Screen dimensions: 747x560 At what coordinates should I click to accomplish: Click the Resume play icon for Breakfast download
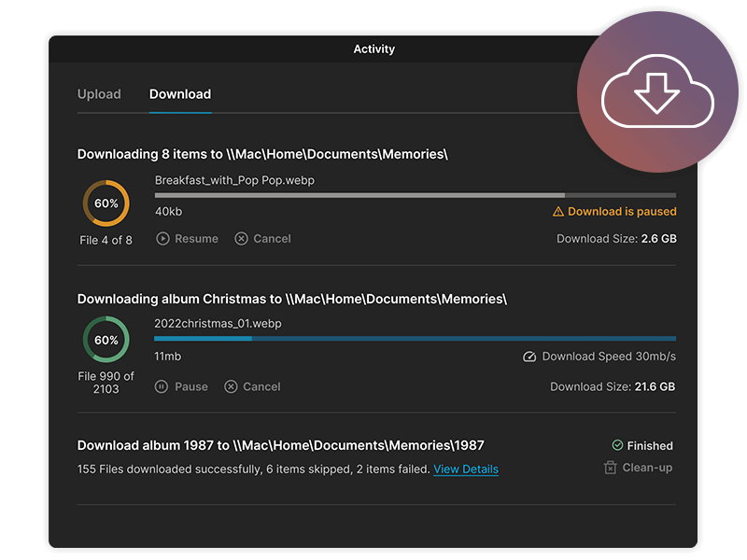162,239
